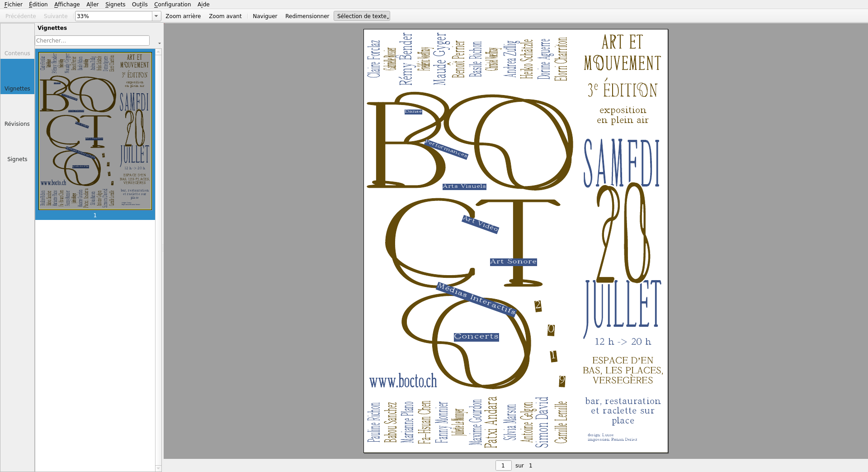Select the page 1 thumbnail
Image resolution: width=868 pixels, height=472 pixels.
click(x=95, y=131)
